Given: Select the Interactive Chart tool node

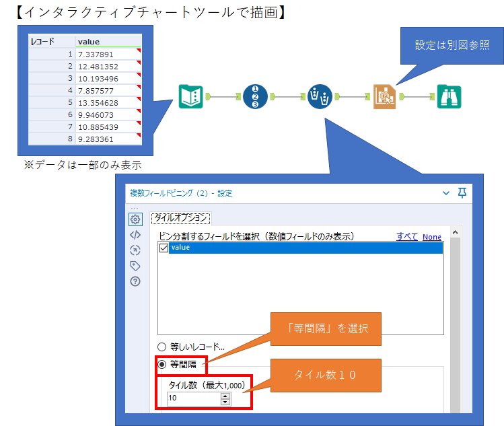Looking at the screenshot, I should click(x=384, y=96).
